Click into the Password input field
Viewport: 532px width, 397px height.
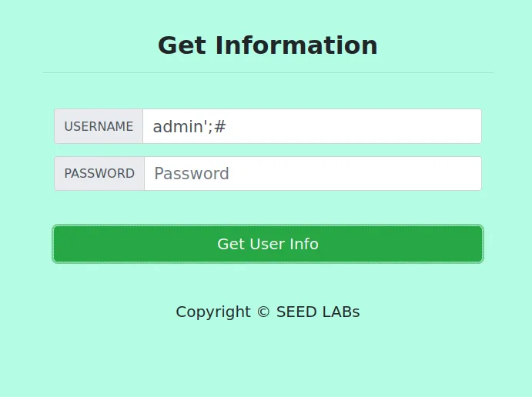312,174
